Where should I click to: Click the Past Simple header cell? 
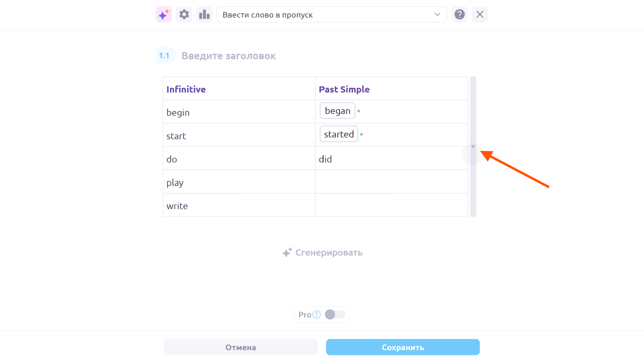(x=391, y=89)
